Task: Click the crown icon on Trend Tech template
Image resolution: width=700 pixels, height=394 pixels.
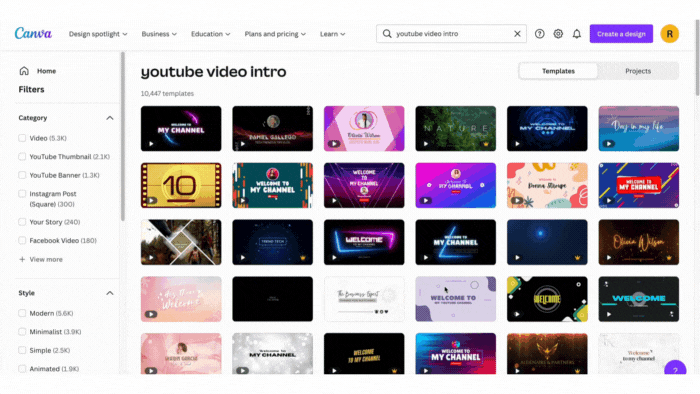Action: [x=303, y=257]
